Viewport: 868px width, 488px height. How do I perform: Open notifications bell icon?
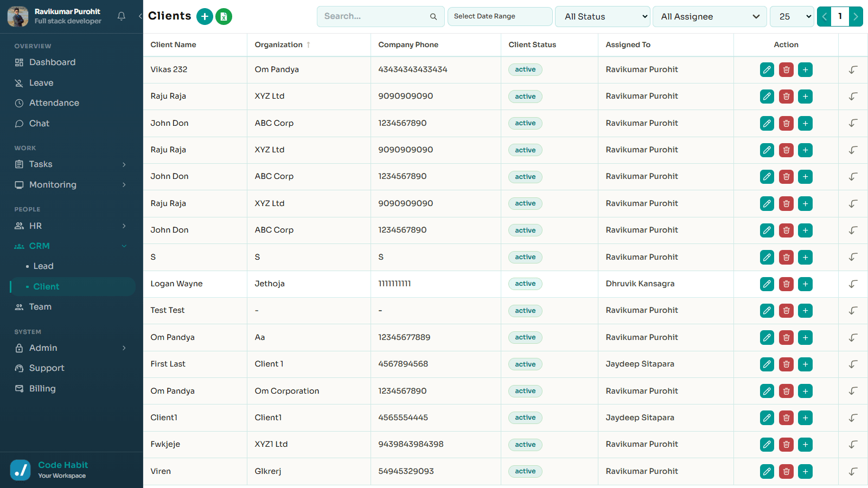(x=122, y=16)
